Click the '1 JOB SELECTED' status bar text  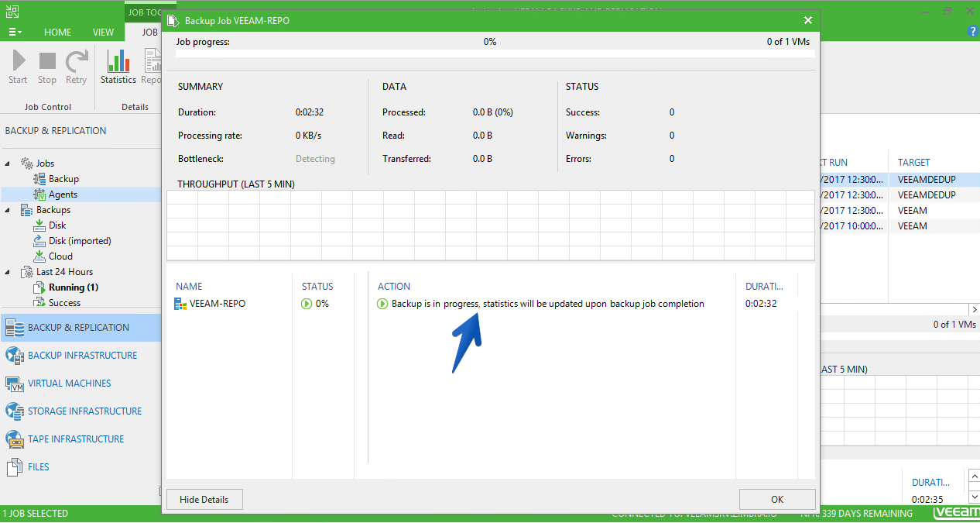(x=36, y=514)
